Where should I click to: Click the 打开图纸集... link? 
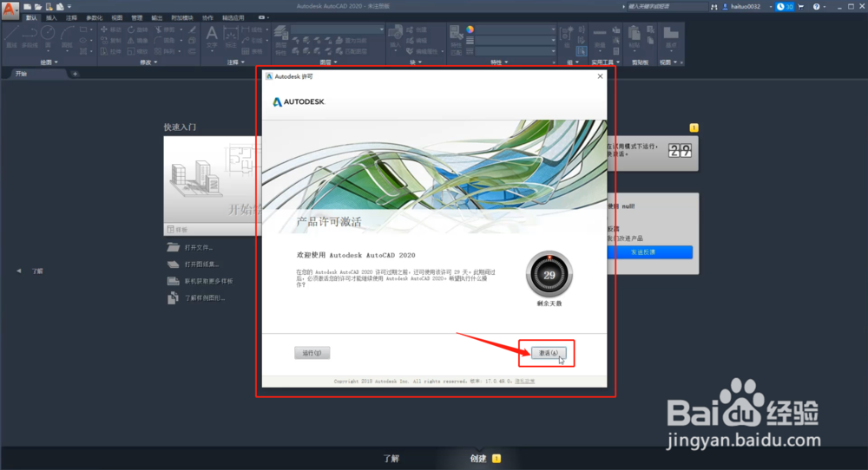[194, 264]
